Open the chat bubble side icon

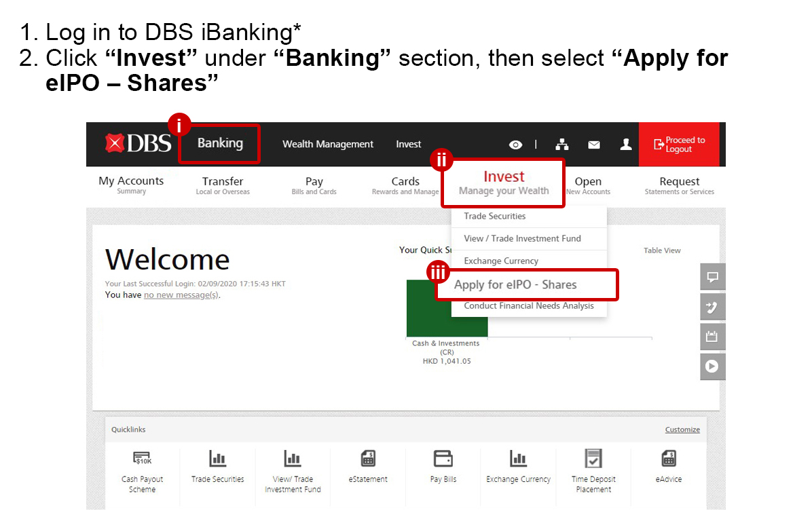tap(712, 277)
